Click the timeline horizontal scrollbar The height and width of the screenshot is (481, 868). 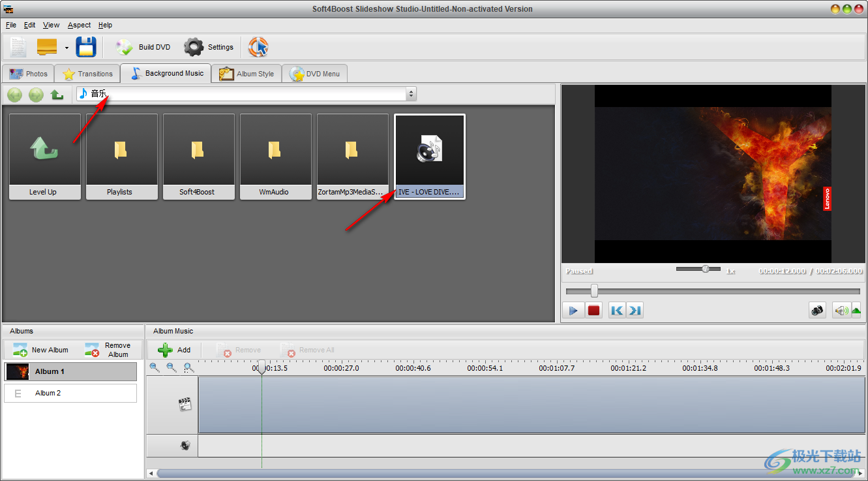[505, 473]
